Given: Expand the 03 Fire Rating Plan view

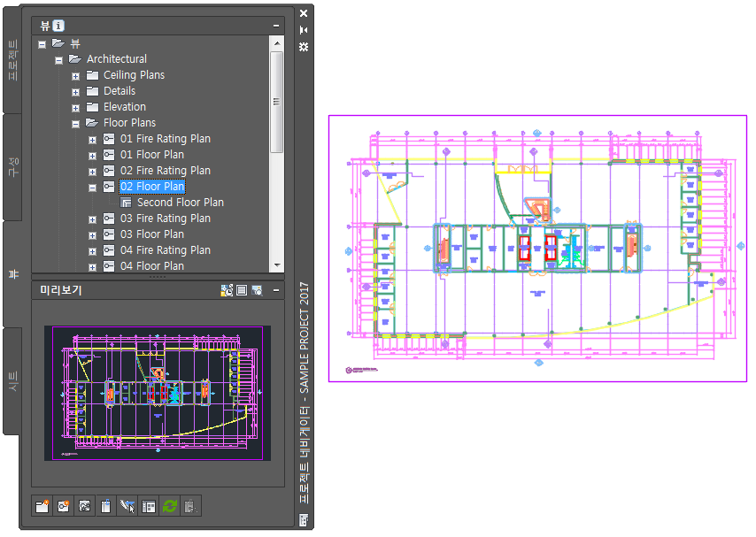Looking at the screenshot, I should click(93, 219).
